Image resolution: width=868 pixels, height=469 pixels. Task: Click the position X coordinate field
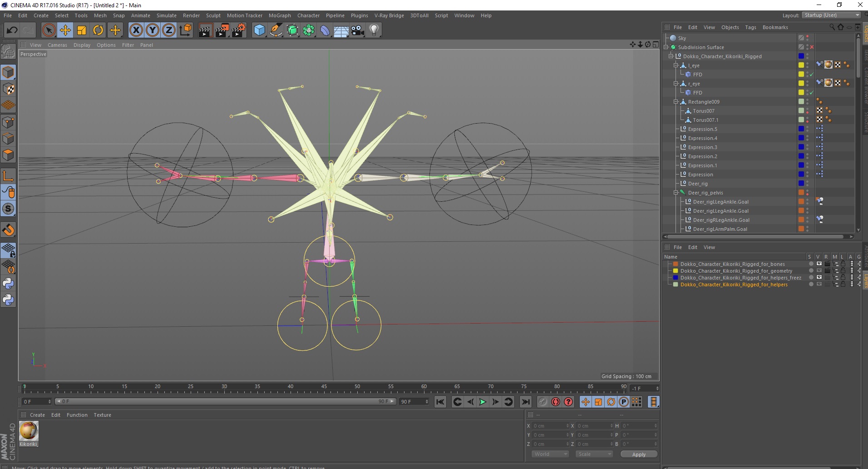(x=550, y=426)
